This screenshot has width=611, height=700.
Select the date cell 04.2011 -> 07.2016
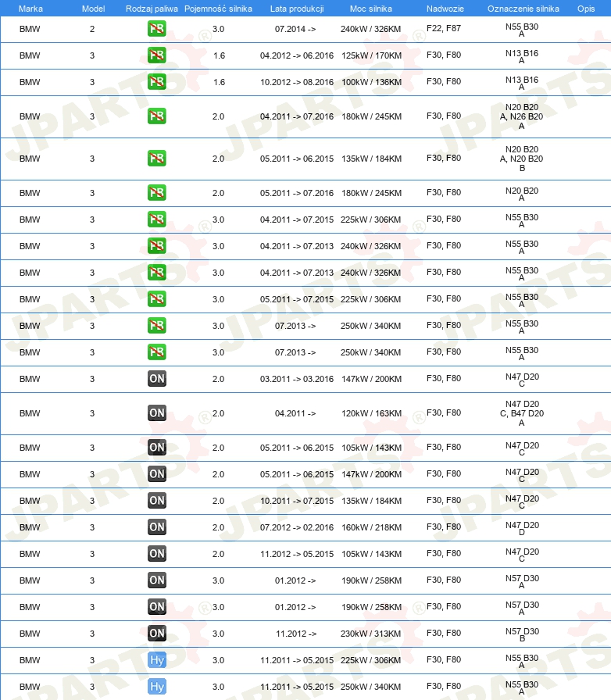click(297, 116)
